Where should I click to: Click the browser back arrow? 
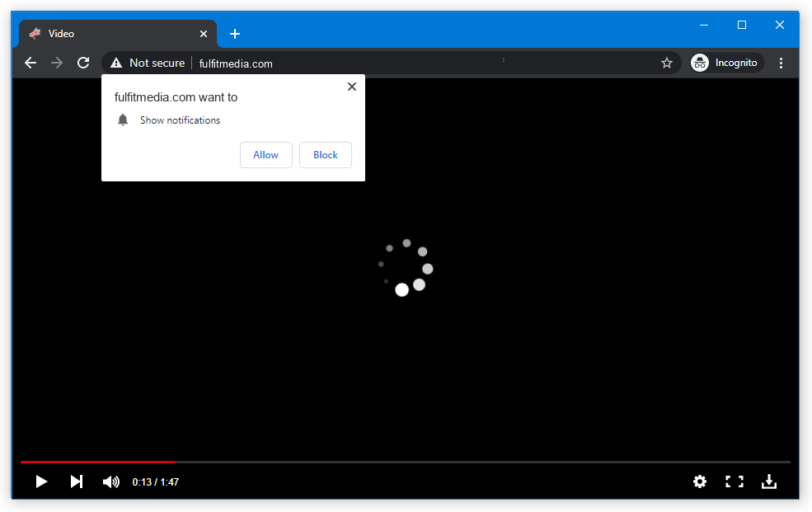(x=31, y=63)
